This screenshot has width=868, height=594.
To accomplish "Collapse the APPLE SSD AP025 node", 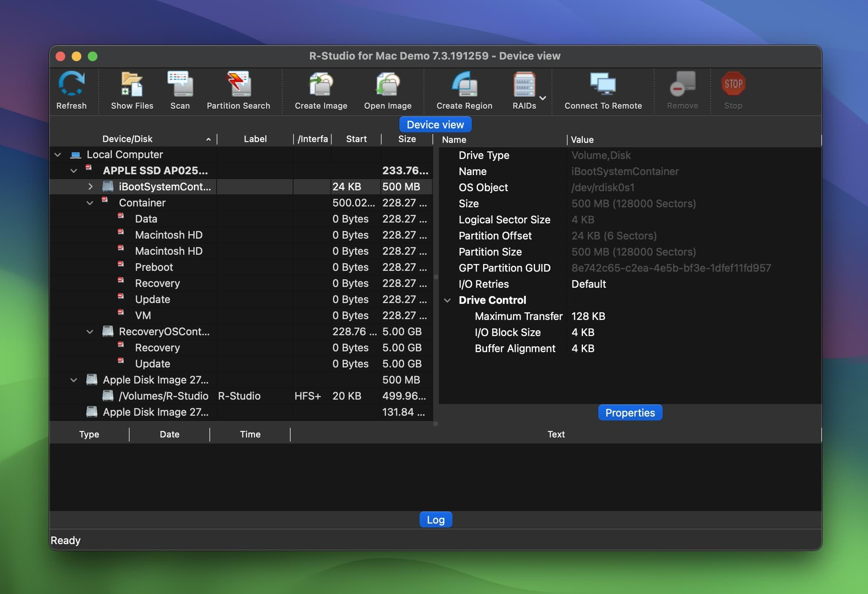I will [x=74, y=171].
